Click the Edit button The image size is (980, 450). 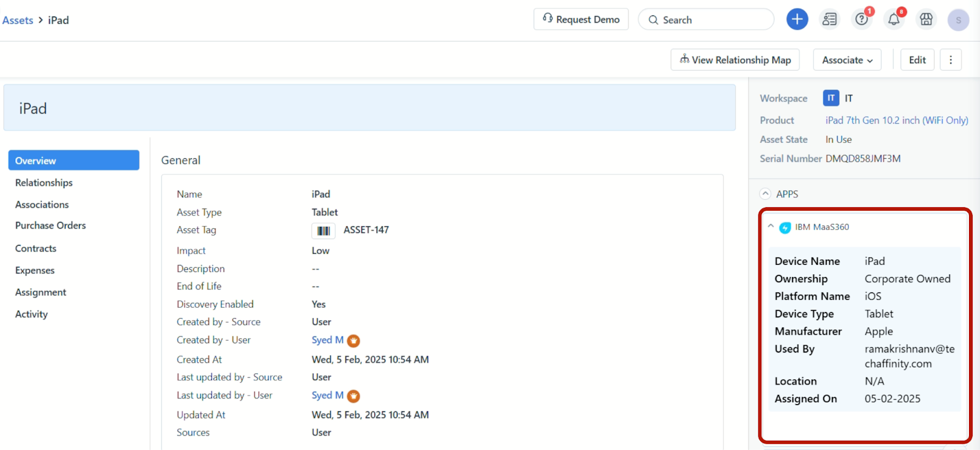[x=917, y=60]
